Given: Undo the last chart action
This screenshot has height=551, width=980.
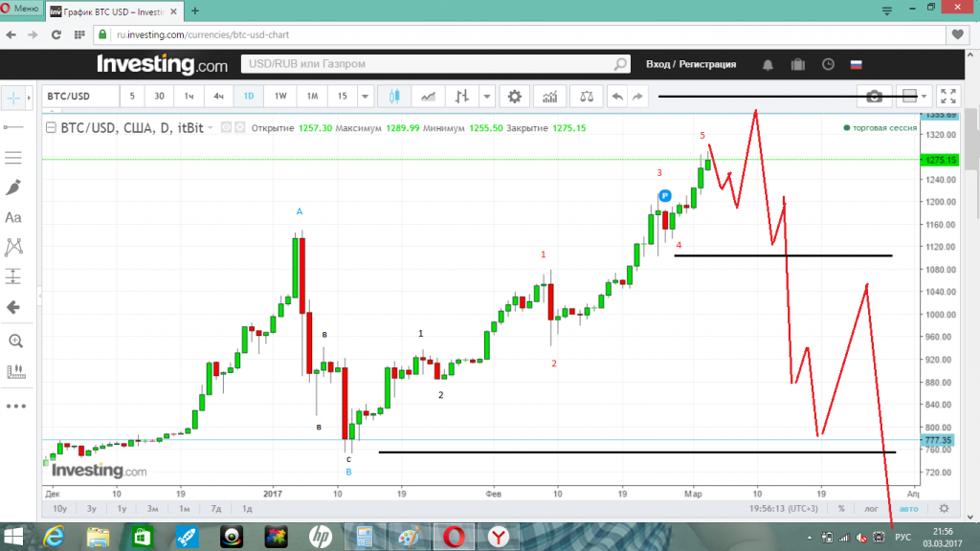Looking at the screenshot, I should click(x=617, y=97).
